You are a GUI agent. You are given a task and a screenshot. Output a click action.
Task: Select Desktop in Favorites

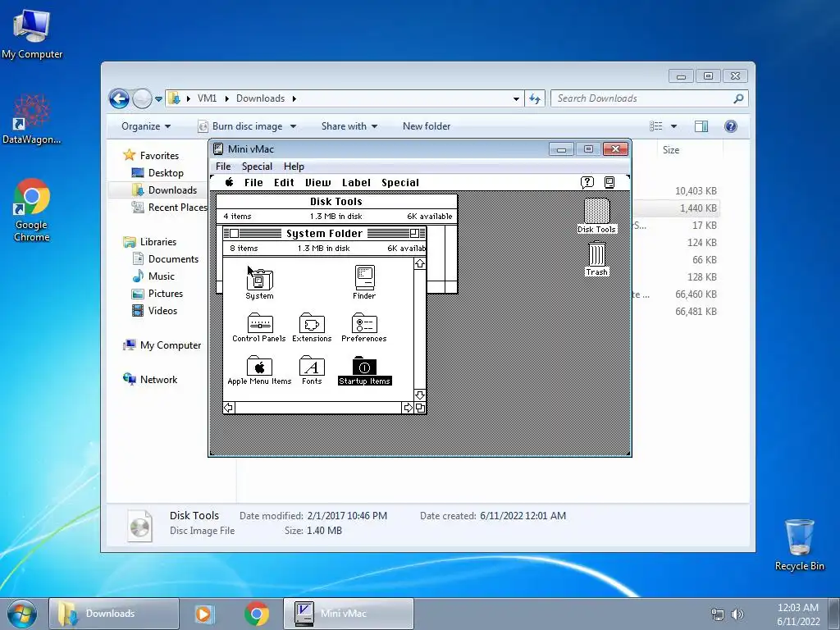click(x=166, y=173)
